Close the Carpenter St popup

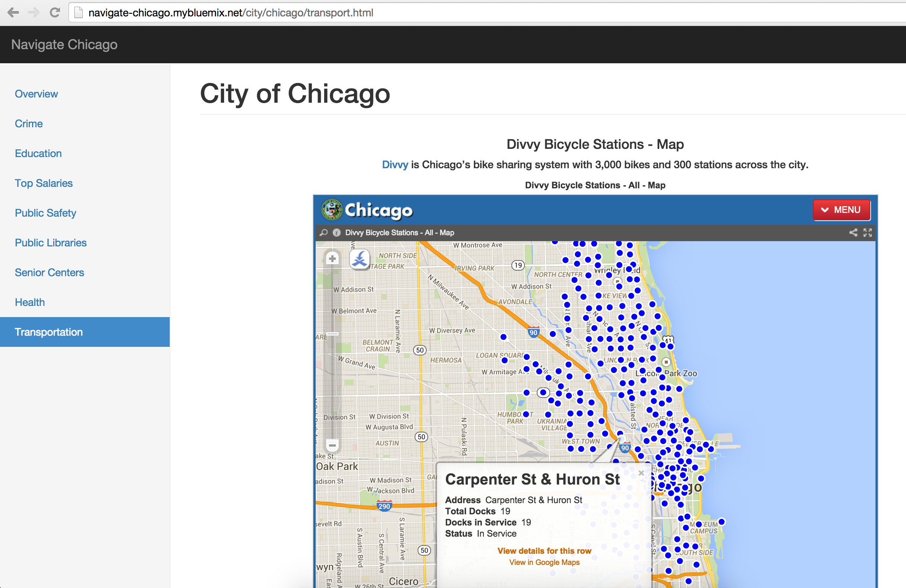point(641,473)
